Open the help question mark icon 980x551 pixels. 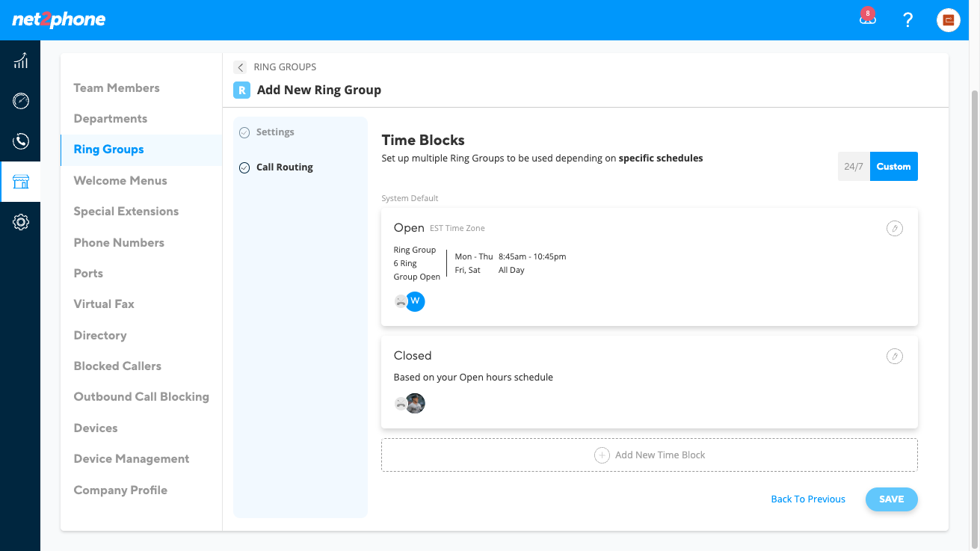point(907,20)
